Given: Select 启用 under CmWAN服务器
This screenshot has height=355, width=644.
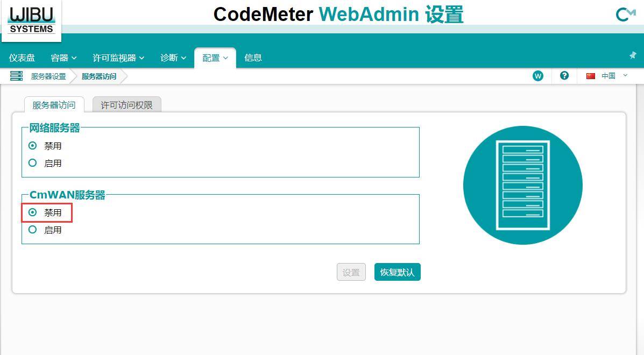Looking at the screenshot, I should (x=32, y=230).
